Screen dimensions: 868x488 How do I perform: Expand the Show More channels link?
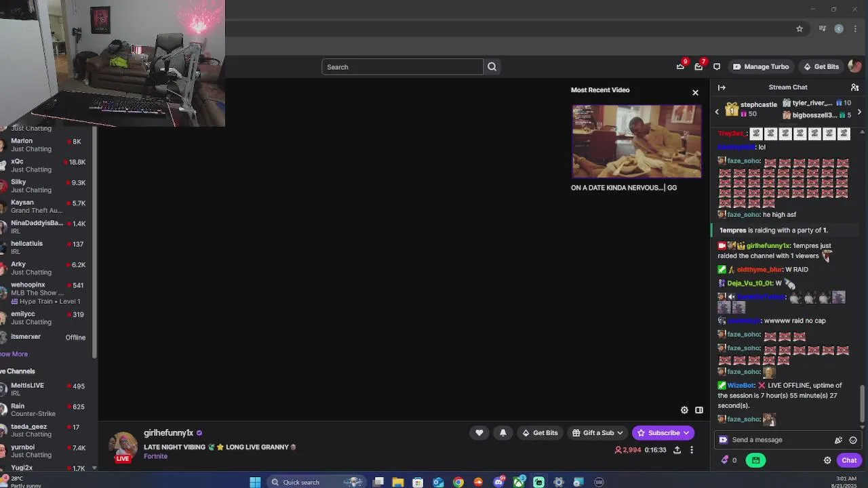[14, 354]
